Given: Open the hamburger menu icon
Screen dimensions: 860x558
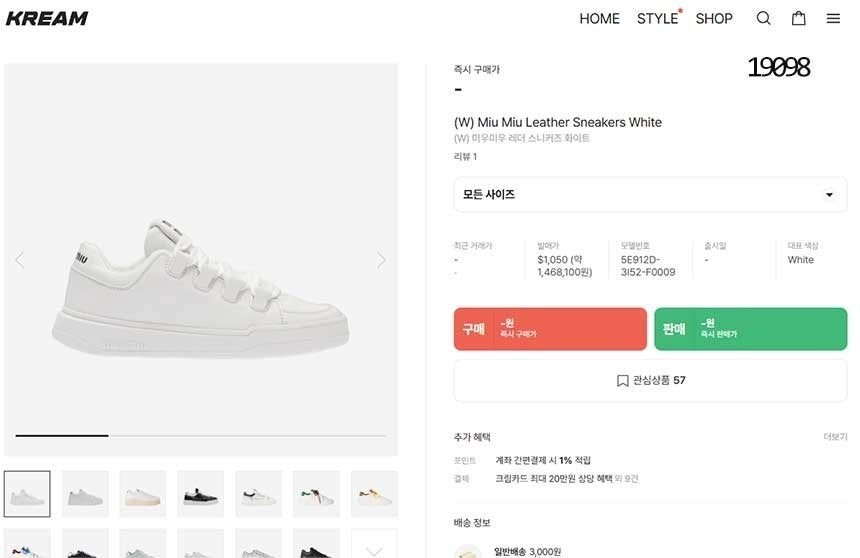Looking at the screenshot, I should (x=832, y=18).
